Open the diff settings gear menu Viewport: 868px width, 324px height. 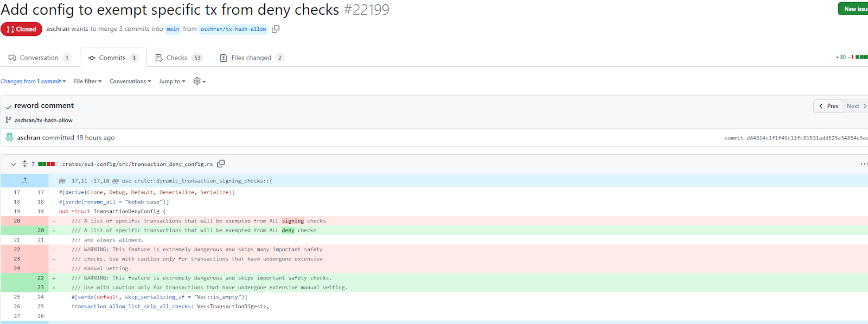coord(199,81)
